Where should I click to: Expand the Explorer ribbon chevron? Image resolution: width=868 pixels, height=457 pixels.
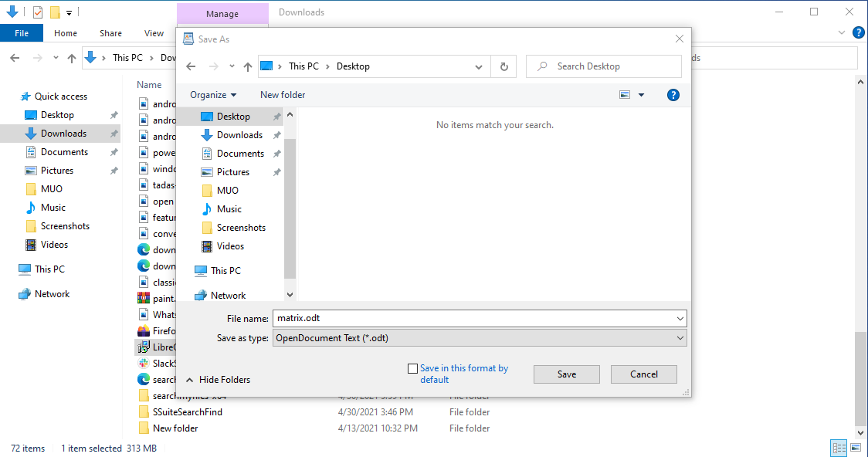[842, 32]
